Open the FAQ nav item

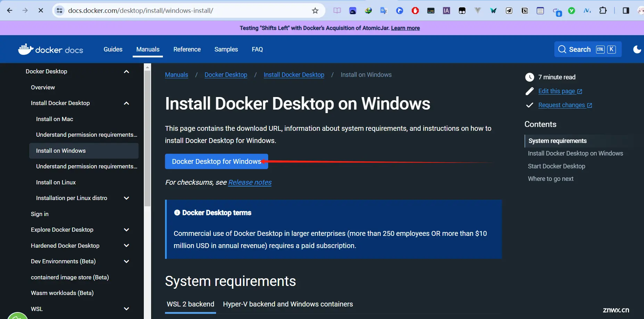pyautogui.click(x=257, y=49)
